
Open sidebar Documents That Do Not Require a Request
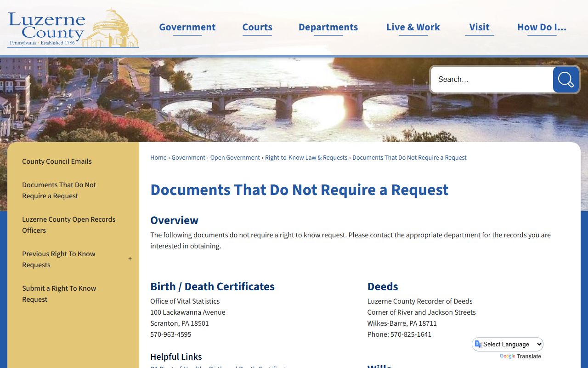coord(59,190)
